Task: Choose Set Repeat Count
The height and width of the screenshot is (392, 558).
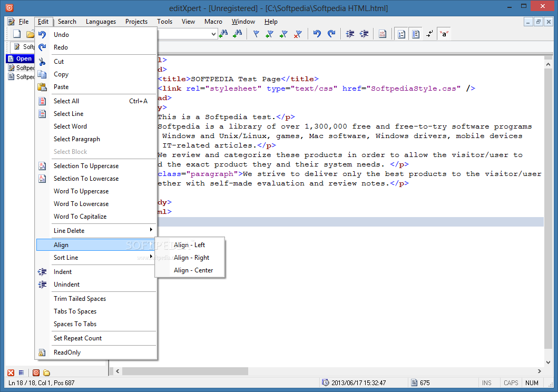Action: pyautogui.click(x=96, y=338)
